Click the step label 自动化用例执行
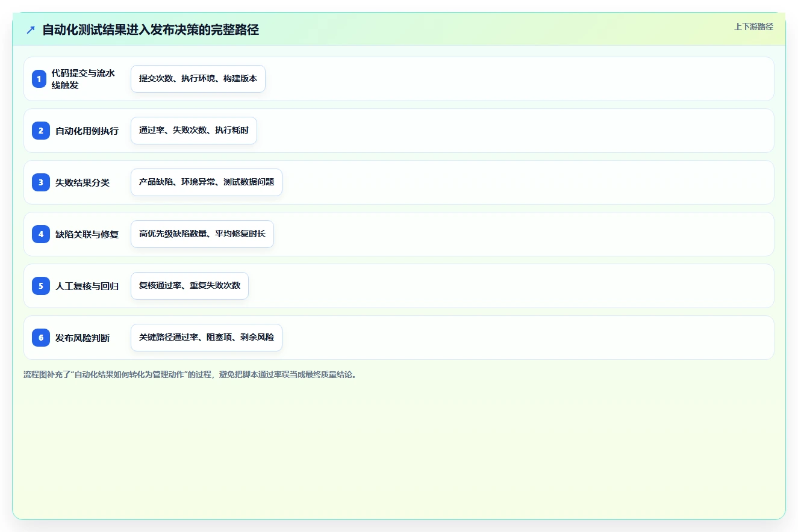Screen dimensions: 798x532 (87, 131)
